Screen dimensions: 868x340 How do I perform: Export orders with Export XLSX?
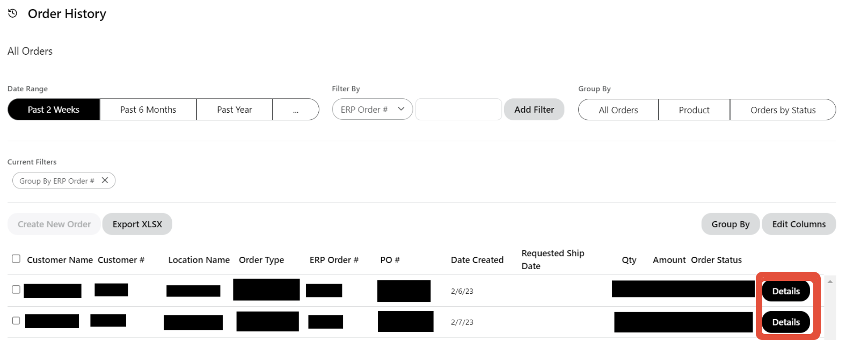pos(137,224)
